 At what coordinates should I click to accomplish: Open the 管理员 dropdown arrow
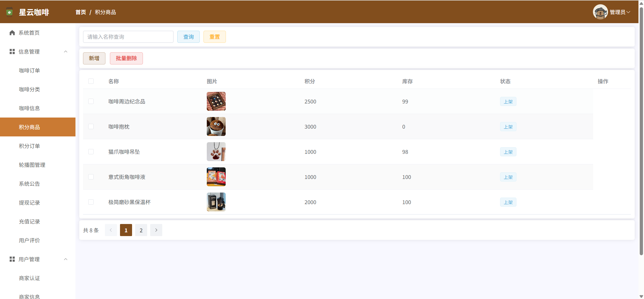629,12
